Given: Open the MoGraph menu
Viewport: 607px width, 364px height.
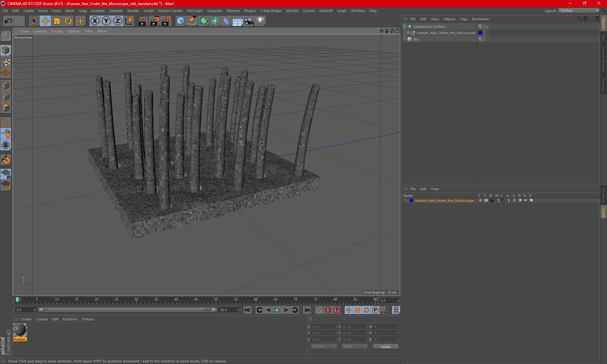Looking at the screenshot, I should [195, 11].
